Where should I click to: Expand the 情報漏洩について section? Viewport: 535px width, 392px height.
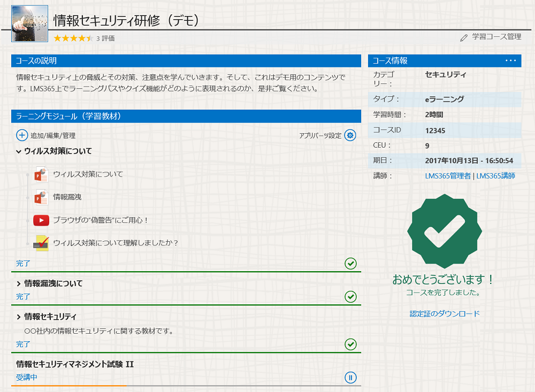coord(19,283)
